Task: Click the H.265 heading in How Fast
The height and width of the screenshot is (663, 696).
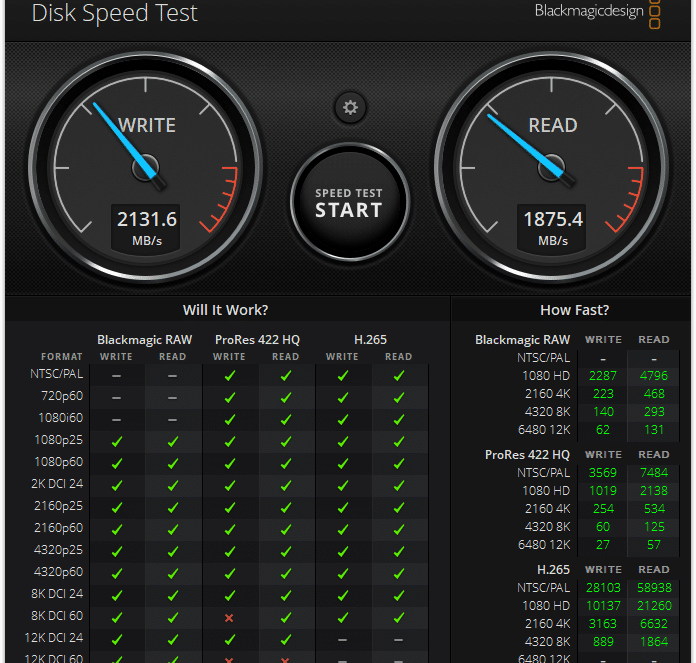Action: click(x=553, y=569)
